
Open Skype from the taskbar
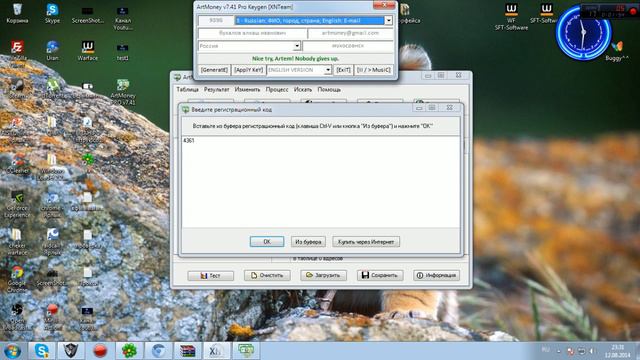coord(42,351)
